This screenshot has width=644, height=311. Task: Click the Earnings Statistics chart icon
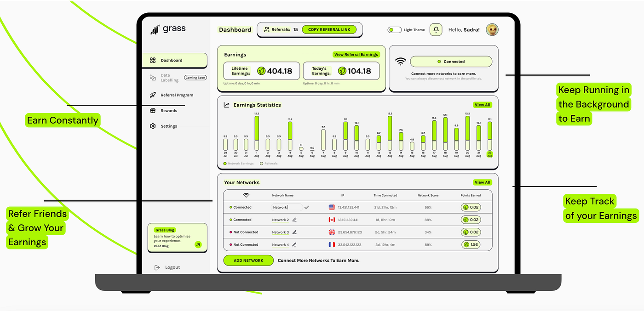pos(226,105)
